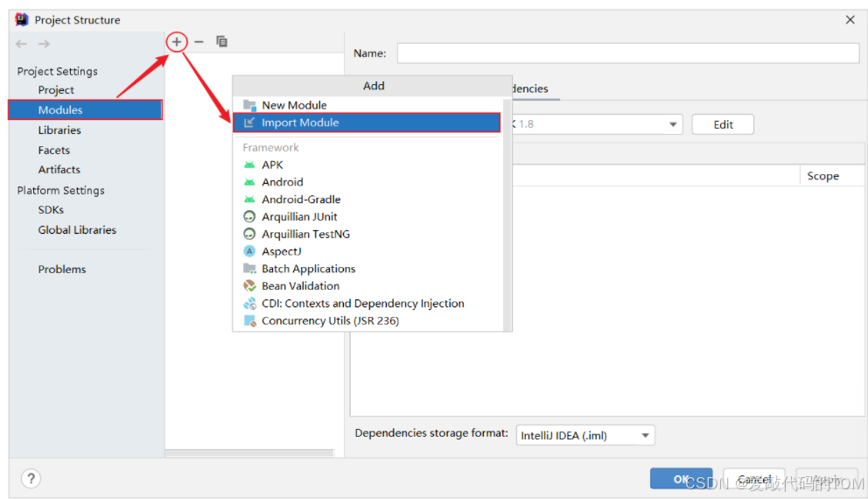
Task: Open Artifacts settings
Action: [x=59, y=170]
